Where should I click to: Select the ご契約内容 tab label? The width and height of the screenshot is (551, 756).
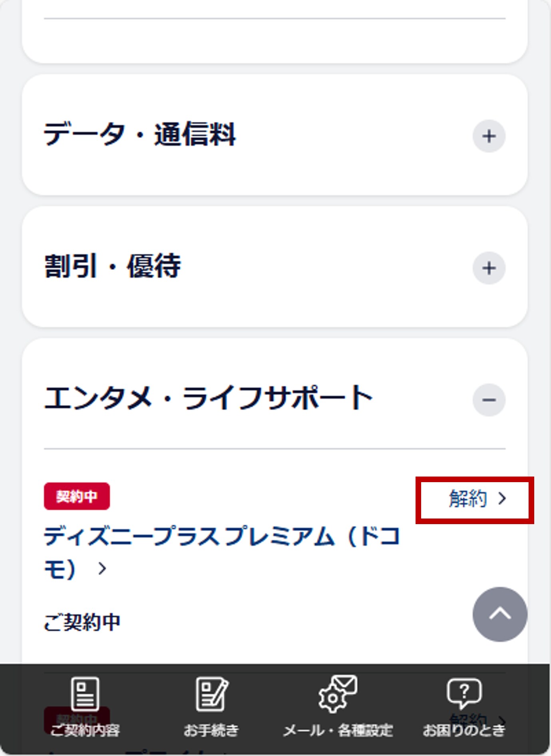[x=85, y=731]
